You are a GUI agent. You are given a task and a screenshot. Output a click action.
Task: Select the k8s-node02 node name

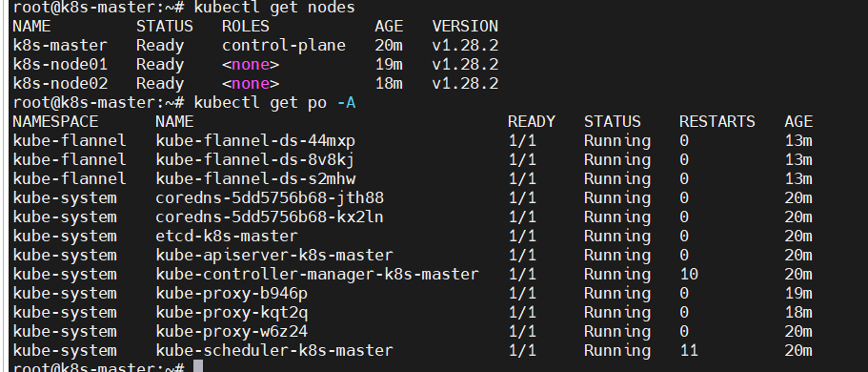(60, 84)
